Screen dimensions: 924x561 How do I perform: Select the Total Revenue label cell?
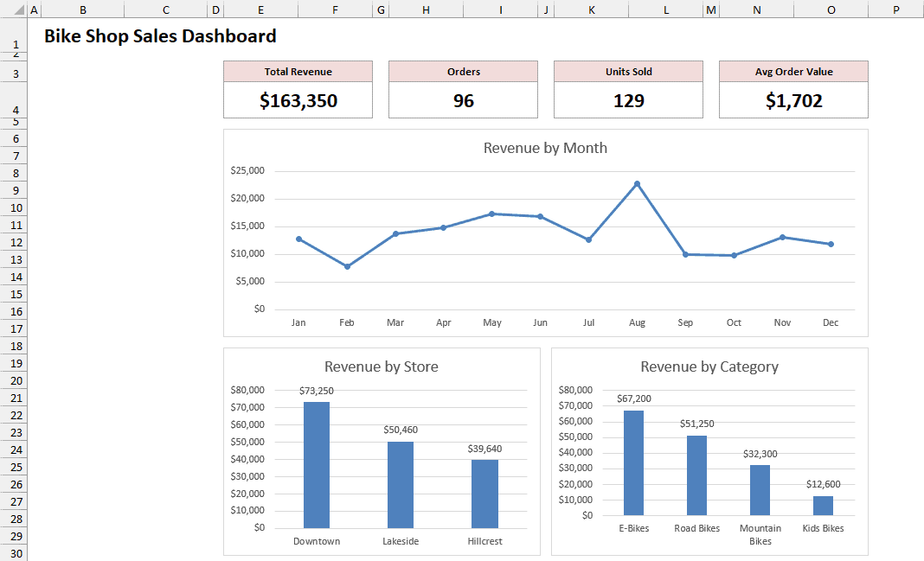click(x=298, y=71)
